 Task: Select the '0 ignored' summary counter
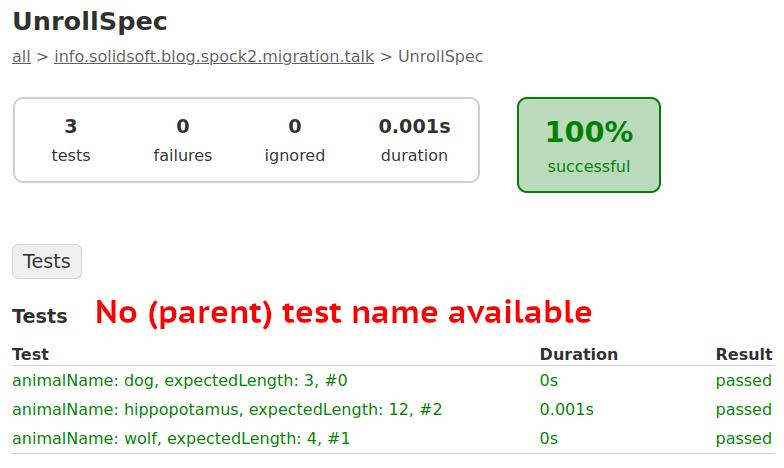[295, 140]
